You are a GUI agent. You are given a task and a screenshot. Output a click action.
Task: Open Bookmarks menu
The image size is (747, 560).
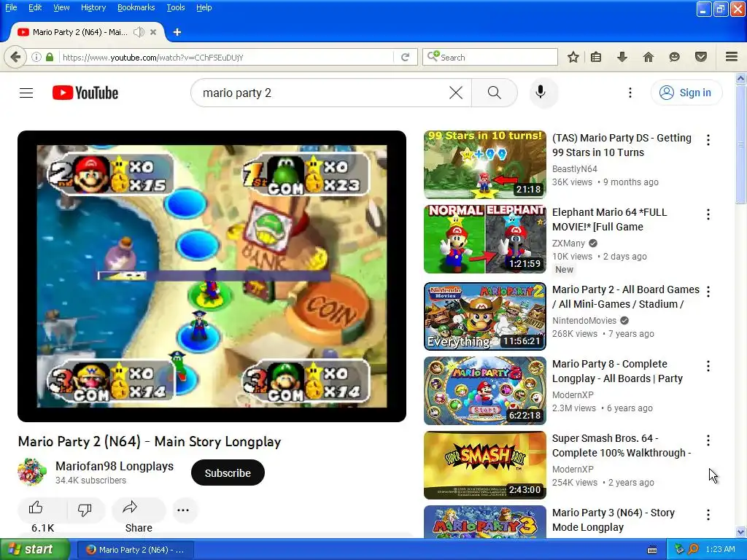pyautogui.click(x=136, y=7)
